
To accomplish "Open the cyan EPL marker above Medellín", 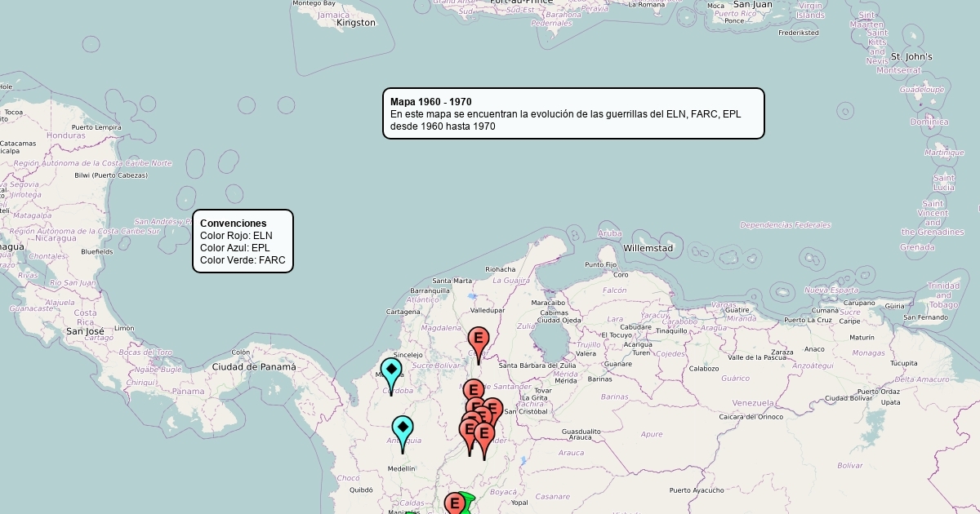I will 402,430.
